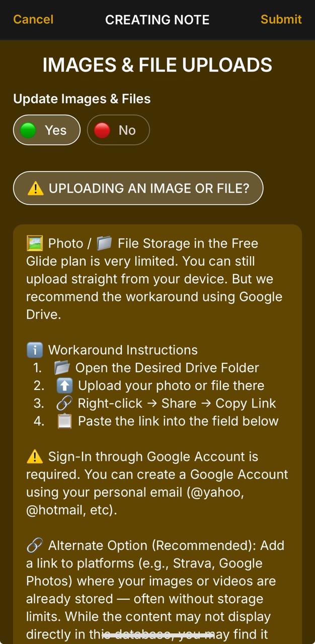
Task: Select No for updating images and files
Action: pyautogui.click(x=118, y=130)
